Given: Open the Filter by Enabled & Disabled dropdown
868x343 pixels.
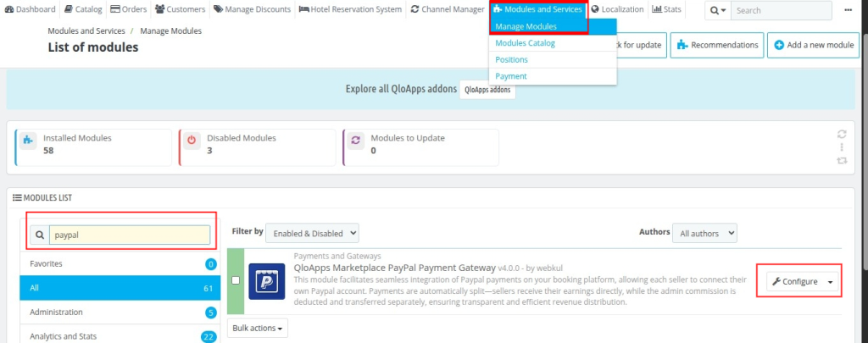Looking at the screenshot, I should tap(312, 232).
